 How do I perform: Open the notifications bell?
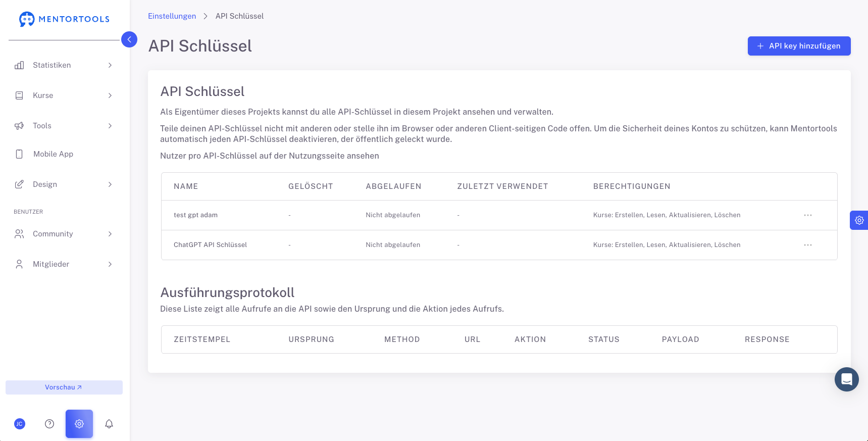109,424
